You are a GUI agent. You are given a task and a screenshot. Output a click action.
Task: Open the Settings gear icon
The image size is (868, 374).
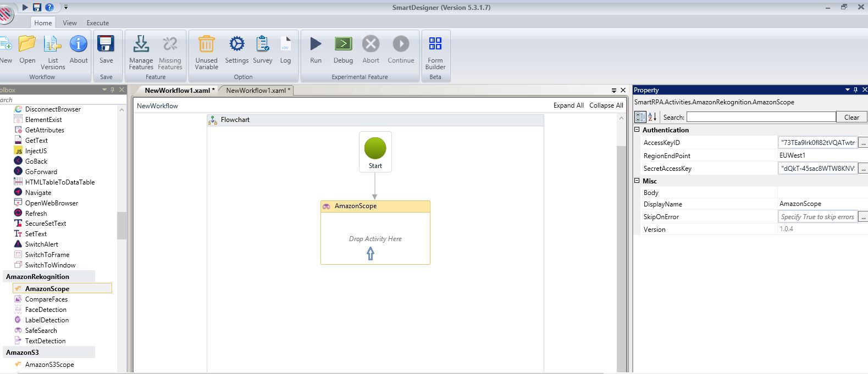point(236,45)
